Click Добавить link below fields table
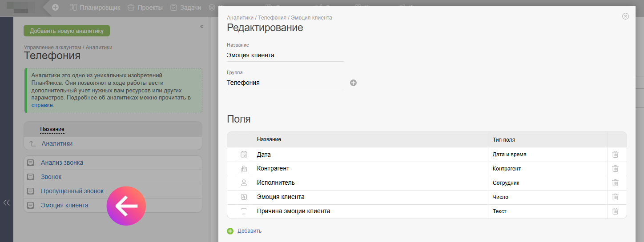The image size is (644, 242). click(249, 231)
